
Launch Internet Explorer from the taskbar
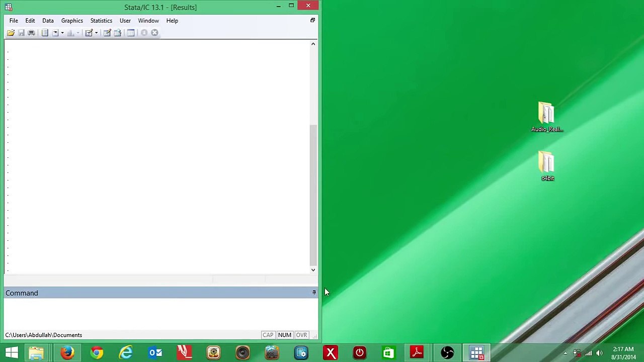(x=126, y=352)
